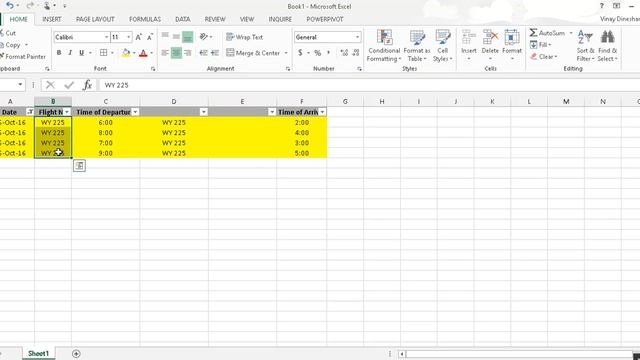Click the Redo icon in quick access toolbar

click(29, 6)
